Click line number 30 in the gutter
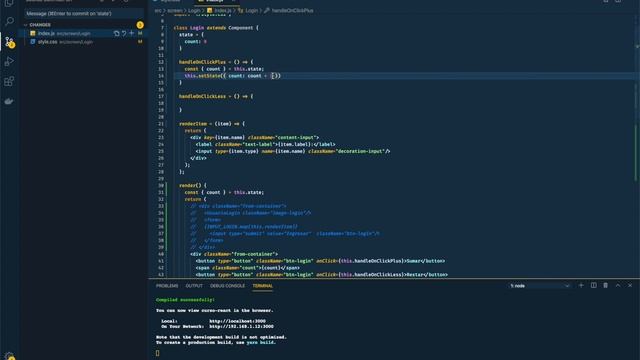Viewport: 640px width, 360px height. coord(161,185)
